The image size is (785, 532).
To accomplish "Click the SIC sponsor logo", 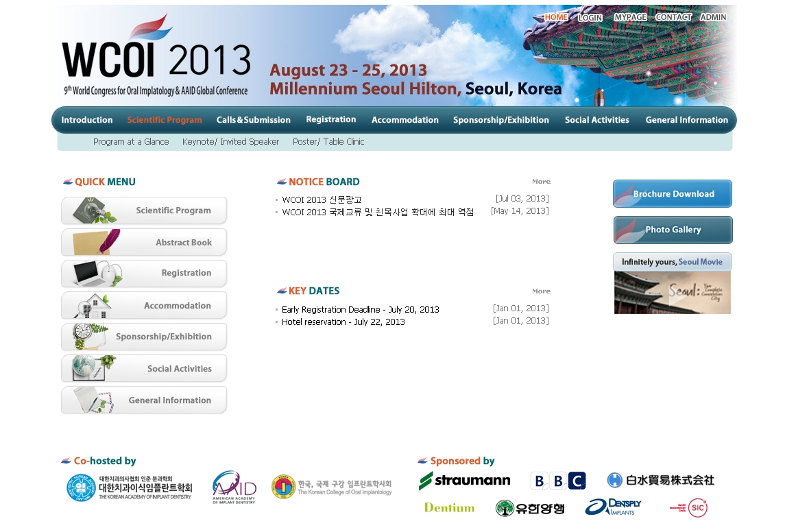I will [688, 508].
